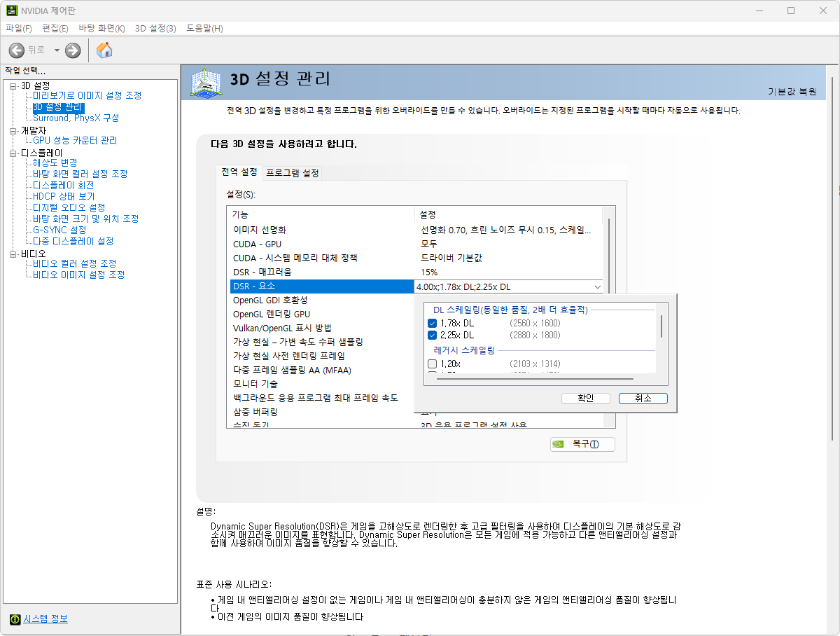The height and width of the screenshot is (636, 840).
Task: Select 디지털 오디오 설정 in tree
Action: (x=69, y=207)
